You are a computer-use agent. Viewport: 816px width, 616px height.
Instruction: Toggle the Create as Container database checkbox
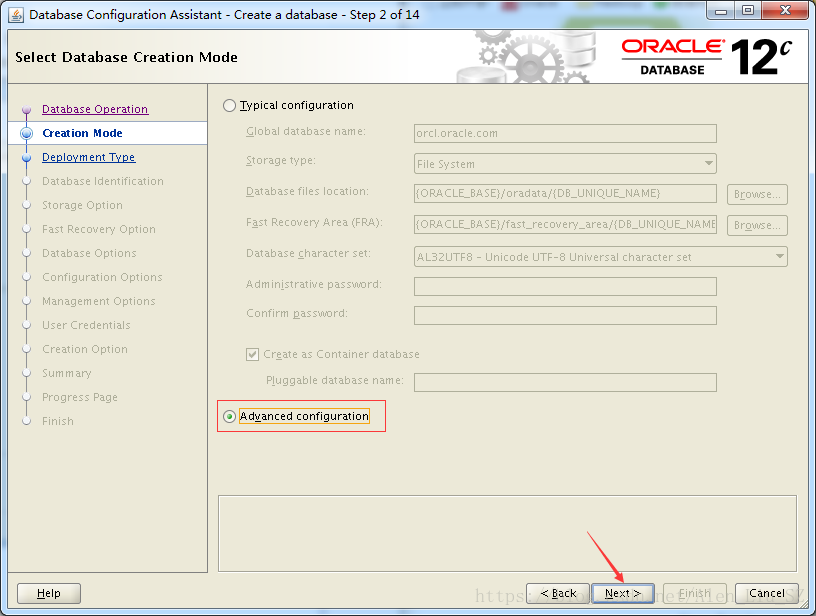coord(252,354)
